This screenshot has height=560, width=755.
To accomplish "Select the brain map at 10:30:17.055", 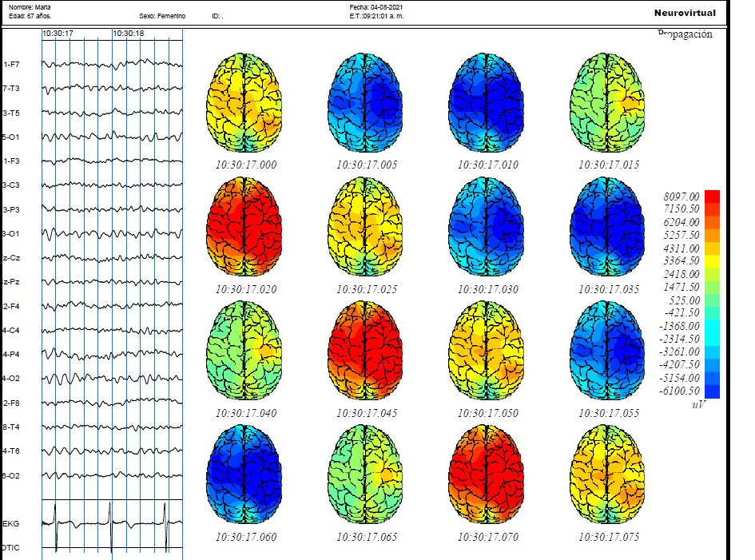I will (x=607, y=351).
